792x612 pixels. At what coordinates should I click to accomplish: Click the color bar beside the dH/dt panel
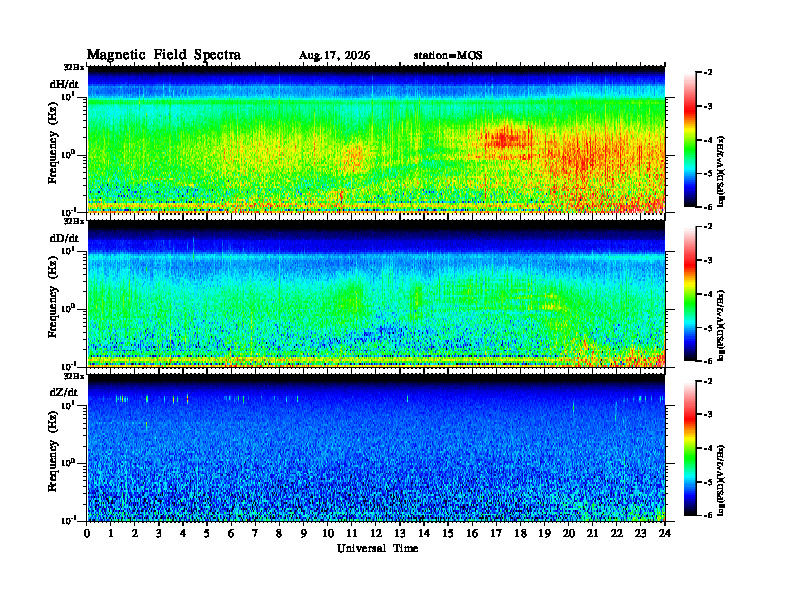[690, 140]
